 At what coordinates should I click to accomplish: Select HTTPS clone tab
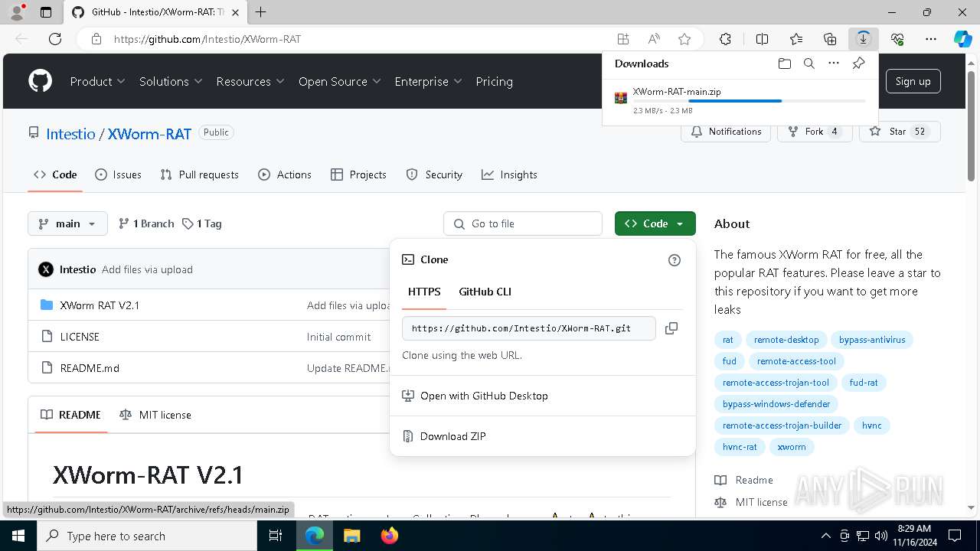[424, 292]
